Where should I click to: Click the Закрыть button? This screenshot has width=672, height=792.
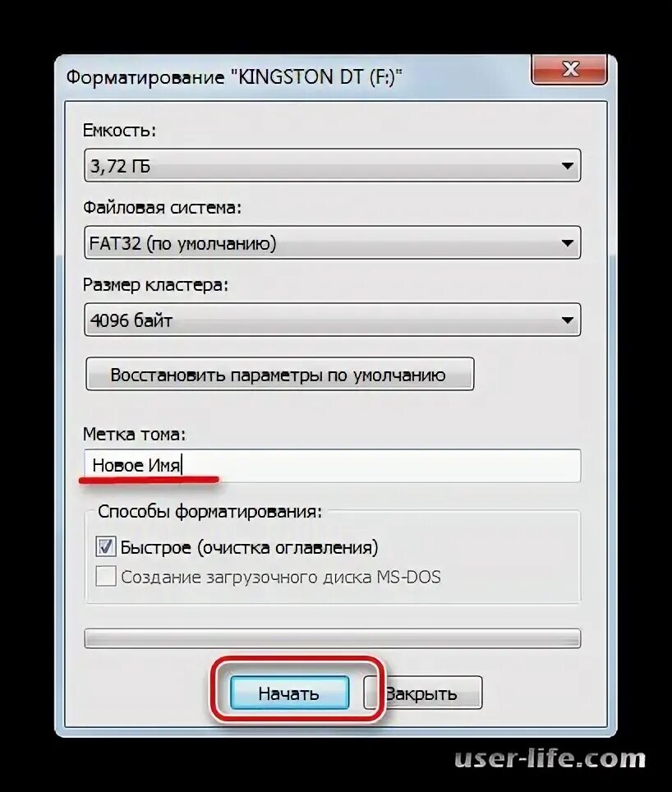tap(422, 693)
